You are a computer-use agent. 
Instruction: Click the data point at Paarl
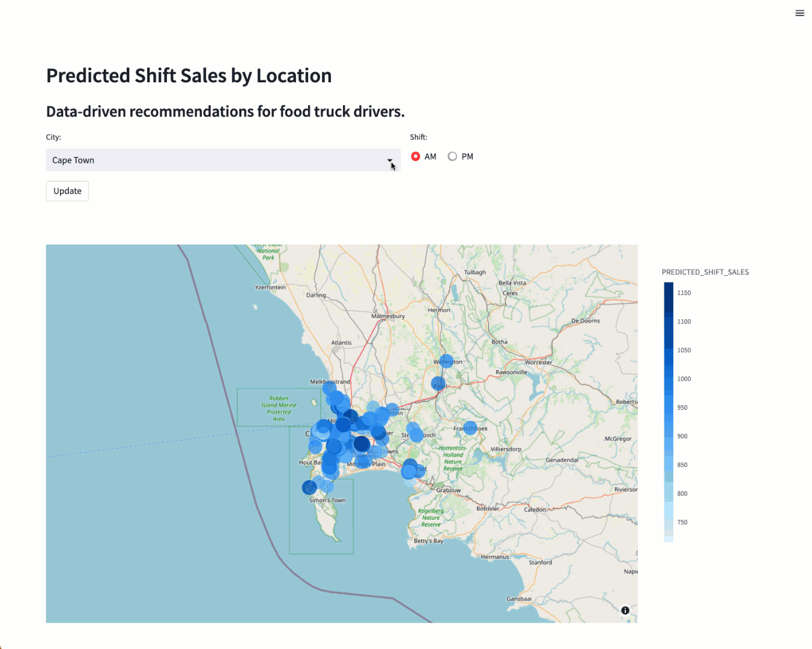(438, 383)
